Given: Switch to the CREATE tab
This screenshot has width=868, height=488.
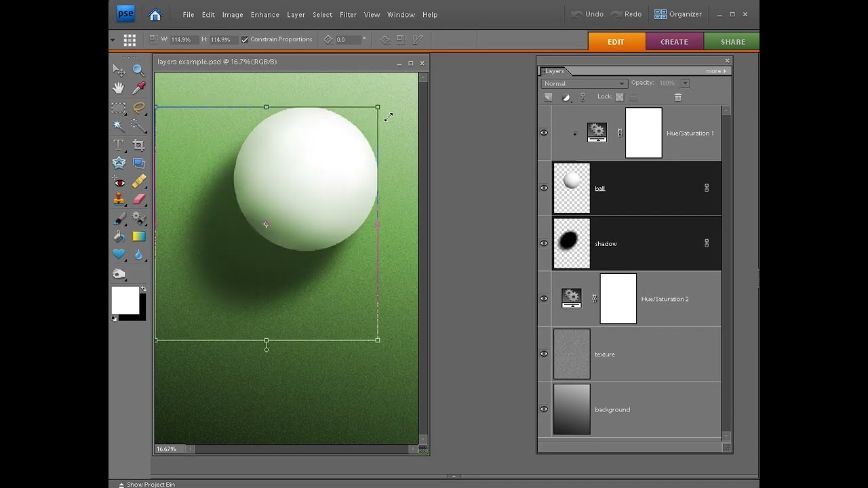Looking at the screenshot, I should coord(675,41).
